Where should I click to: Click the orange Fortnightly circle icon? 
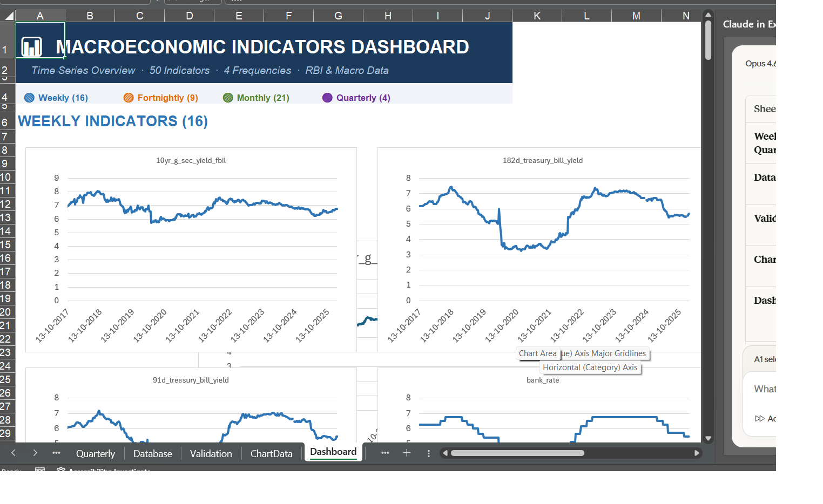pos(129,98)
